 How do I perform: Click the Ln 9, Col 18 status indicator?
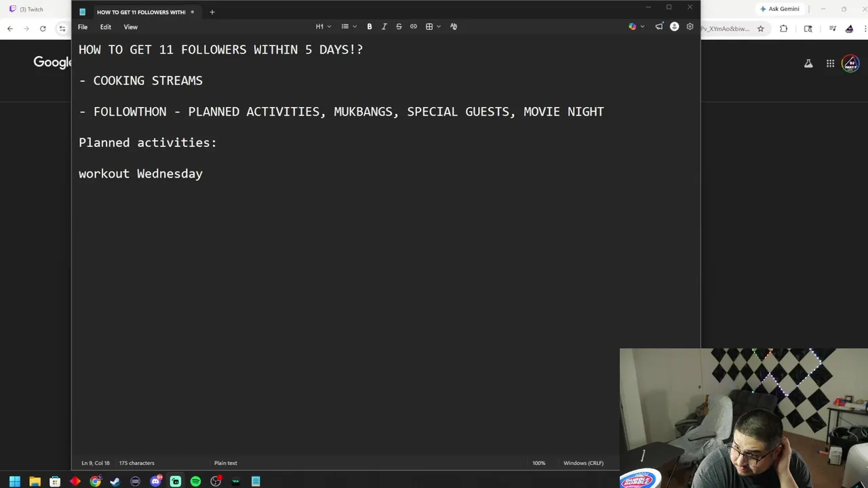point(96,463)
